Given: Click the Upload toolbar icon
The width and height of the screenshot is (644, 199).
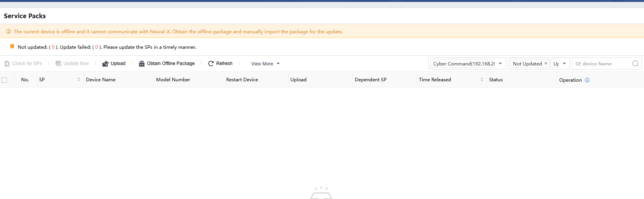Looking at the screenshot, I should tap(105, 63).
